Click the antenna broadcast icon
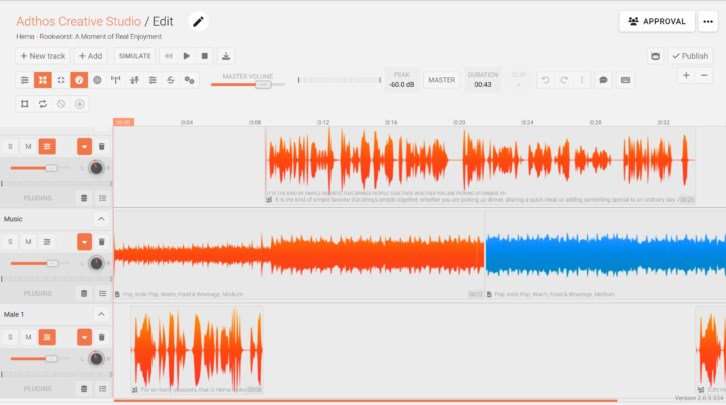 (116, 80)
